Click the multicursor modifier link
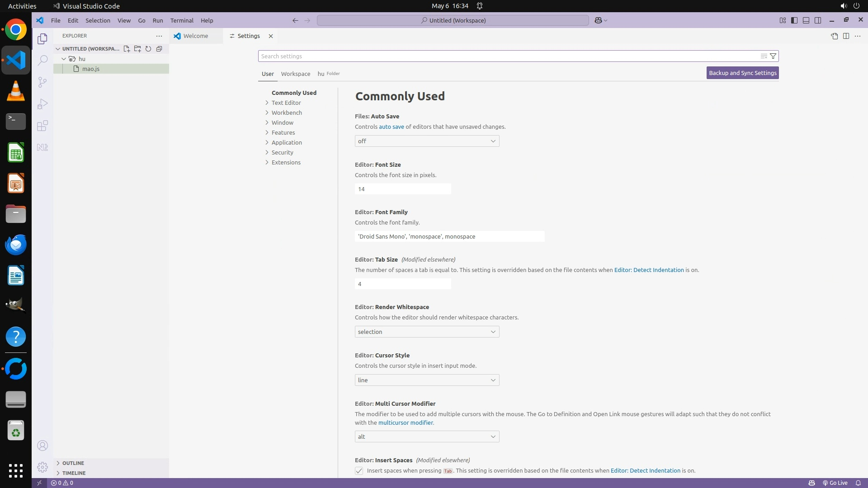This screenshot has width=868, height=488. (406, 422)
